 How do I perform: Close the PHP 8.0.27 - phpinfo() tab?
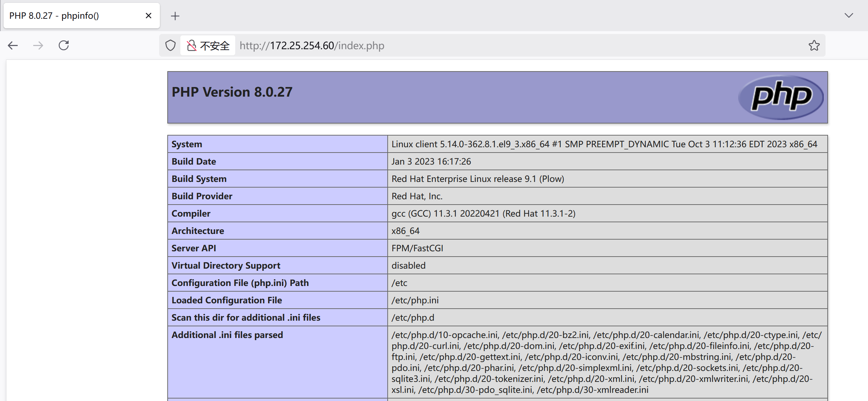pos(149,16)
